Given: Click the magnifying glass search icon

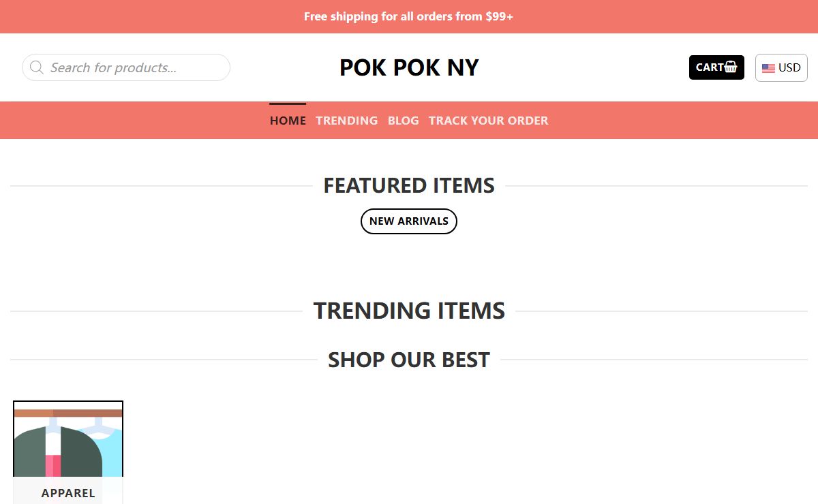Looking at the screenshot, I should point(37,67).
